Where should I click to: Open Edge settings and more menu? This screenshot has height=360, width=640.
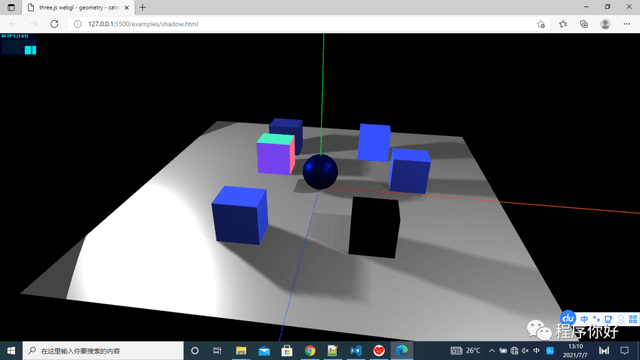coord(627,24)
